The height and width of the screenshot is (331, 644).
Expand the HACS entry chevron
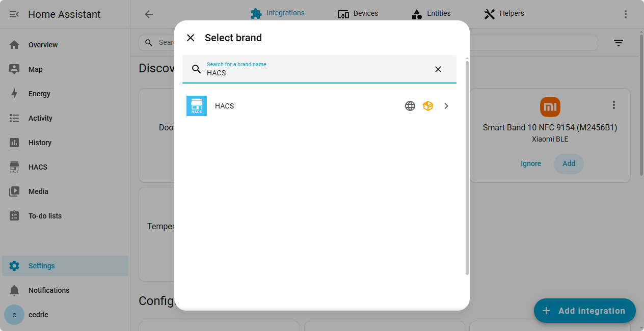point(446,106)
